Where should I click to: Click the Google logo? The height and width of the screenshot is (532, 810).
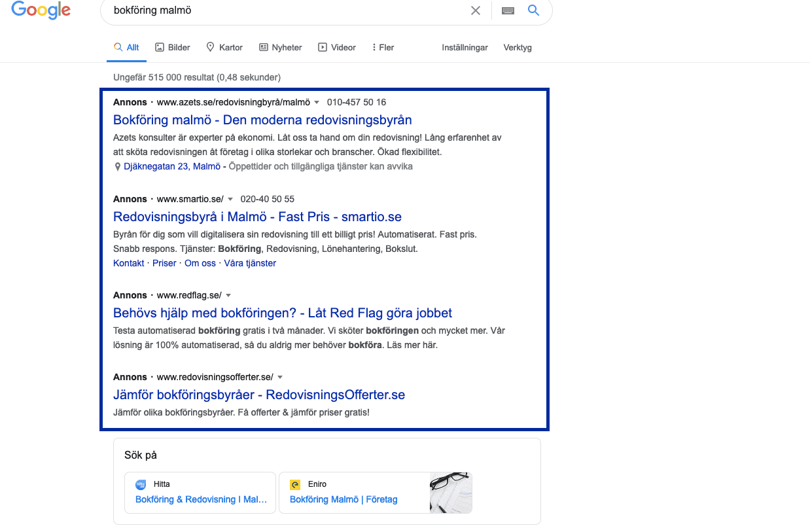click(x=41, y=10)
